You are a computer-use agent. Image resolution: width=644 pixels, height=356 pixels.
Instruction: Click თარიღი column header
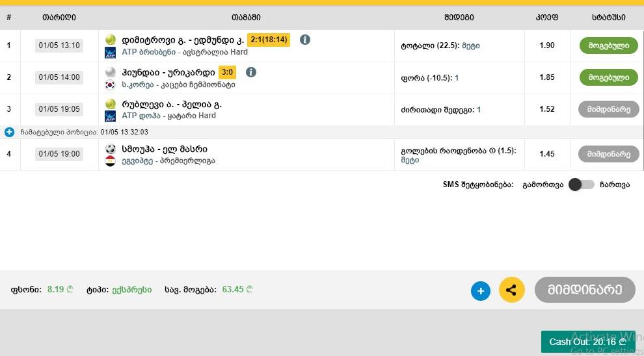[x=59, y=18]
